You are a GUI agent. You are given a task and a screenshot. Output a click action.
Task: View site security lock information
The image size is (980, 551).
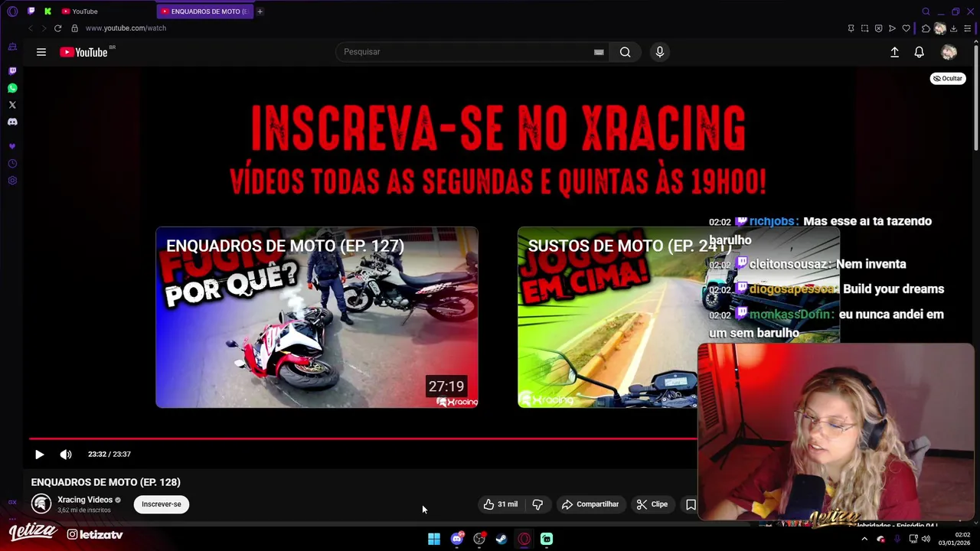pos(74,28)
